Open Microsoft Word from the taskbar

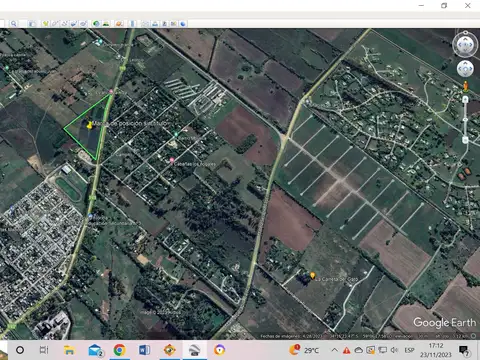click(x=144, y=350)
